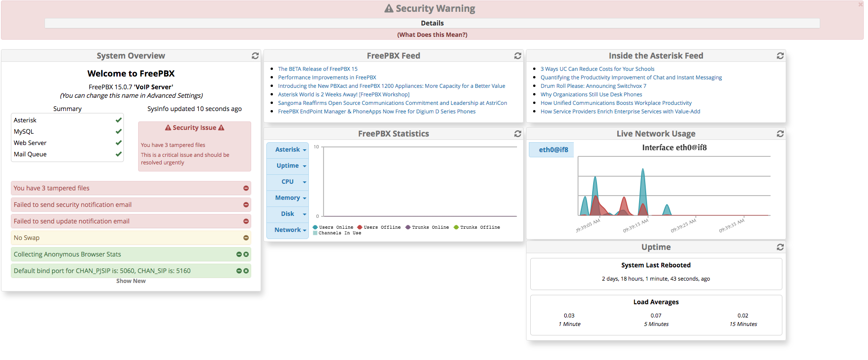The image size is (868, 360).
Task: Click minus icon on default bind port notice
Action: tap(239, 271)
